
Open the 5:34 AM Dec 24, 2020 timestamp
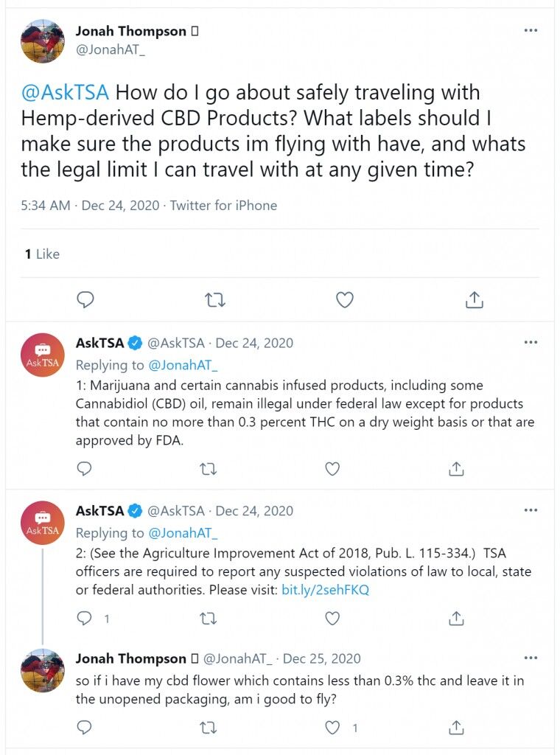click(x=90, y=206)
